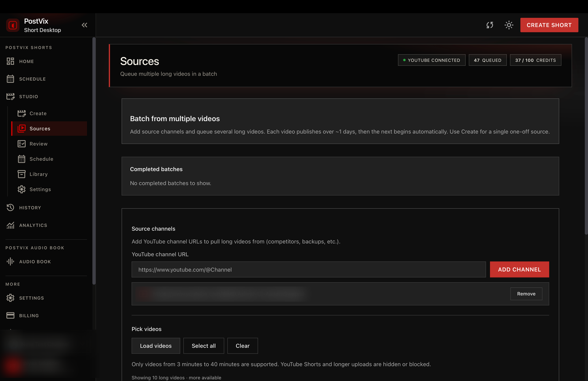Click the MORE Settings gear icon

10,298
